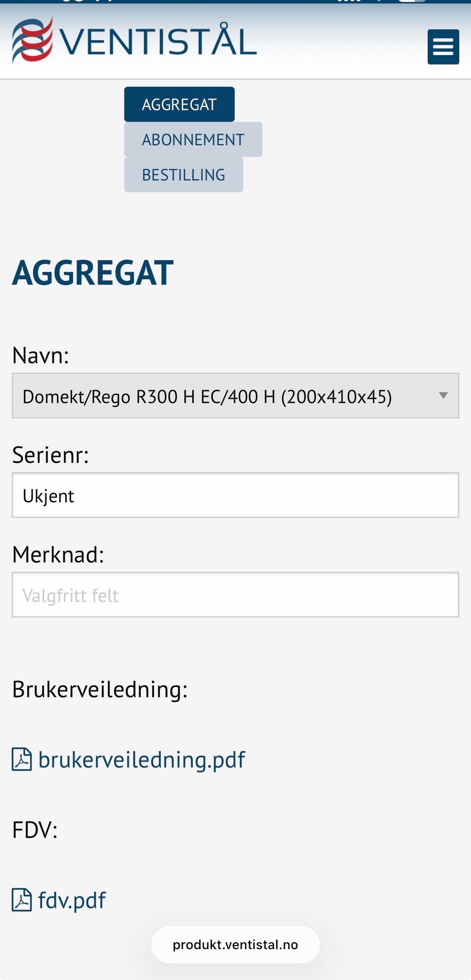Click the Merknad field with Valgfritt felt placeholder
This screenshot has width=471, height=980.
[235, 595]
